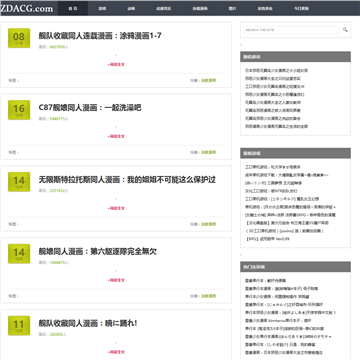Open the 16 10月 date badge
The width and height of the screenshot is (360, 360).
(19, 110)
